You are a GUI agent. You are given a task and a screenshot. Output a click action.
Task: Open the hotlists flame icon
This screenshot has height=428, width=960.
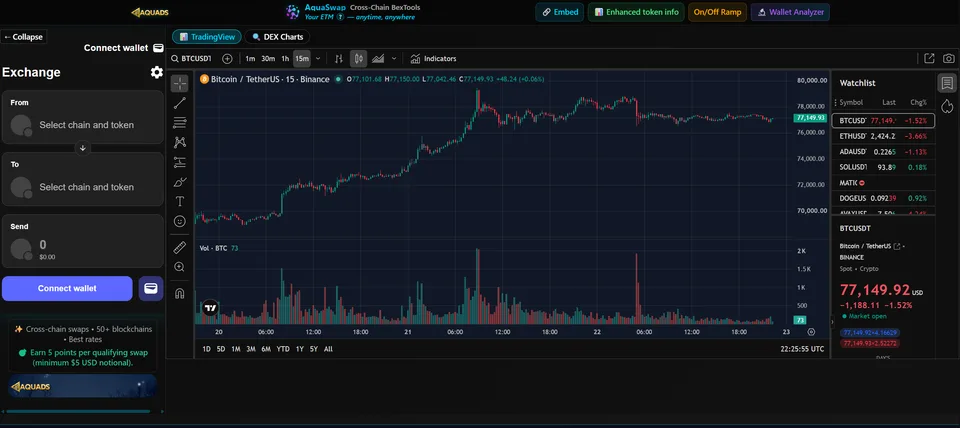coord(947,106)
